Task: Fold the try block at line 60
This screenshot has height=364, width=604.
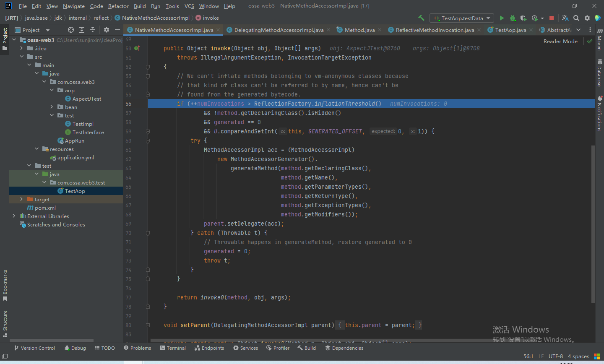Action: 148,140
